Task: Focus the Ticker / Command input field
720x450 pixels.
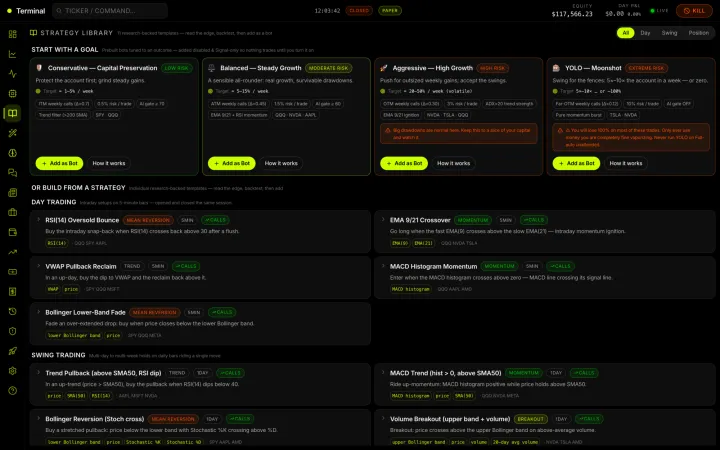Action: pyautogui.click(x=110, y=11)
